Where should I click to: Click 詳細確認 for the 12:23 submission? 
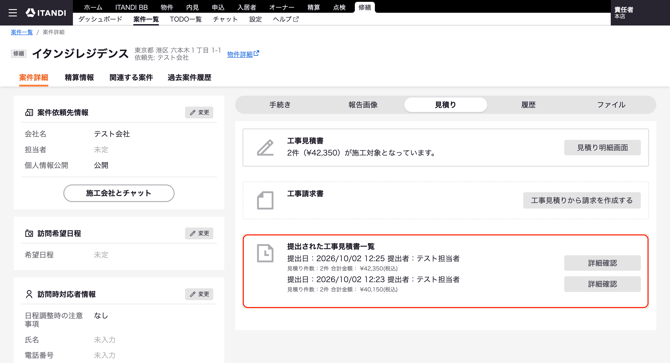(602, 284)
